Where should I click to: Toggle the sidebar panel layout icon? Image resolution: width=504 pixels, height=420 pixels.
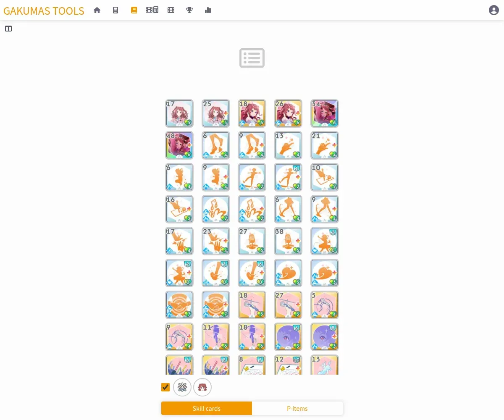coord(8,29)
